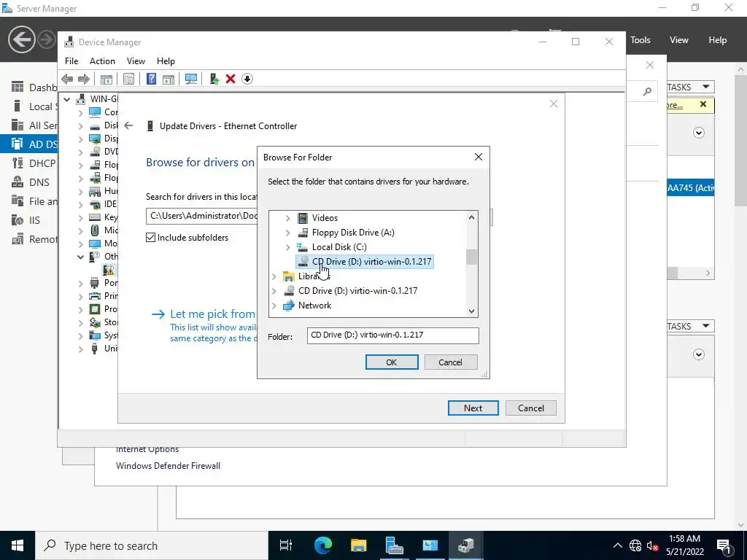This screenshot has height=560, width=747.
Task: Click the down-arrow circle toolbar icon
Action: point(247,79)
